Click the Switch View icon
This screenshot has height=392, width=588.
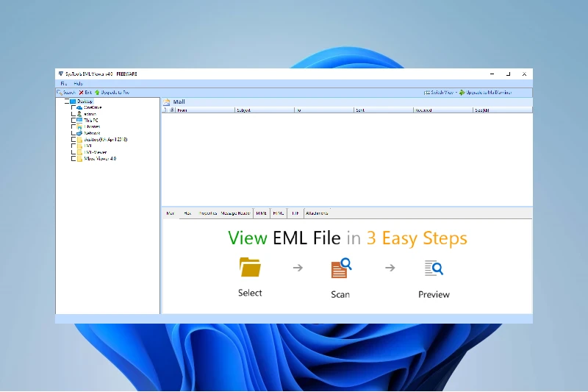click(427, 92)
